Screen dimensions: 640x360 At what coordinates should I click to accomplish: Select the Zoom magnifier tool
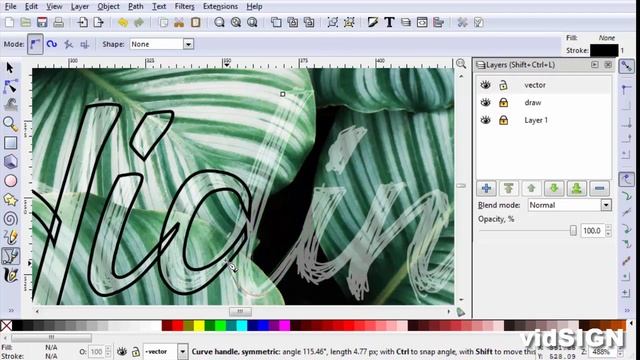point(10,124)
